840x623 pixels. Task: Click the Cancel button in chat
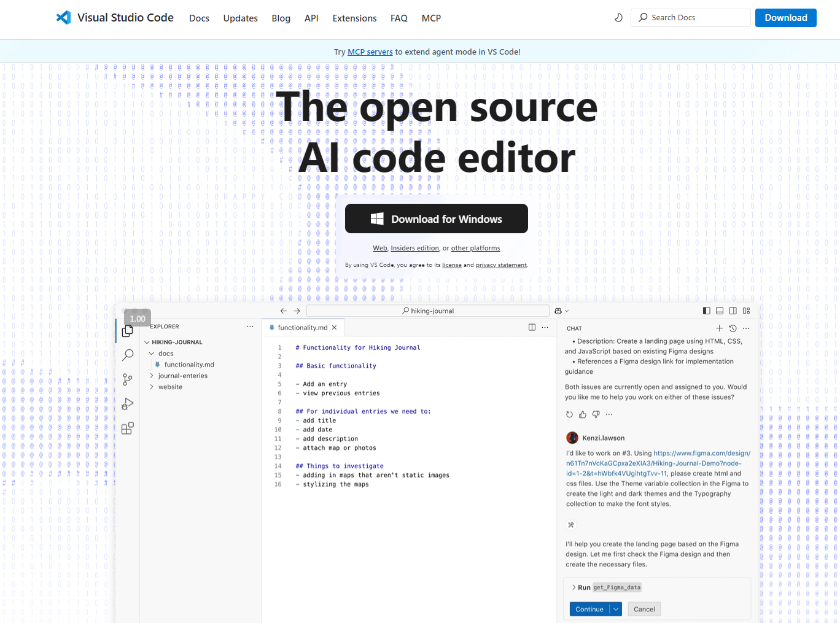click(644, 609)
